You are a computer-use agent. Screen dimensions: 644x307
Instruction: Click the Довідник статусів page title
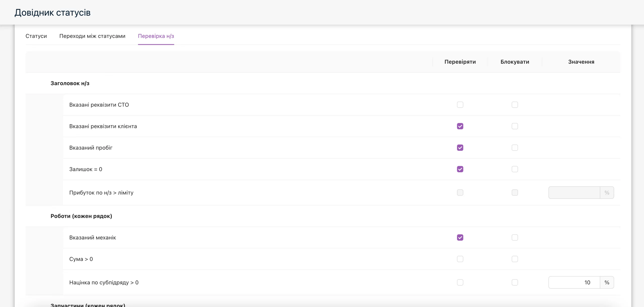(53, 12)
